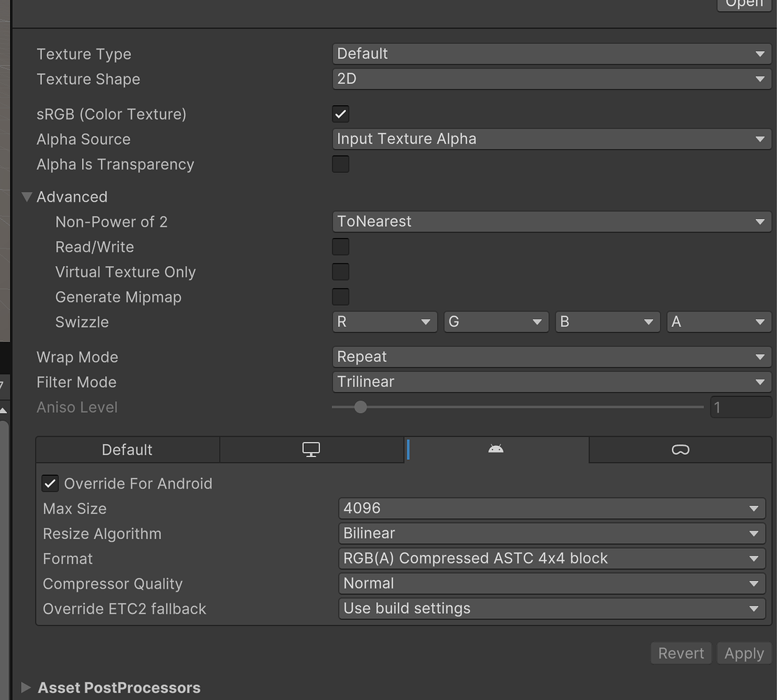Click the Aniso Level value field
Image resolution: width=777 pixels, height=700 pixels.
tap(741, 407)
